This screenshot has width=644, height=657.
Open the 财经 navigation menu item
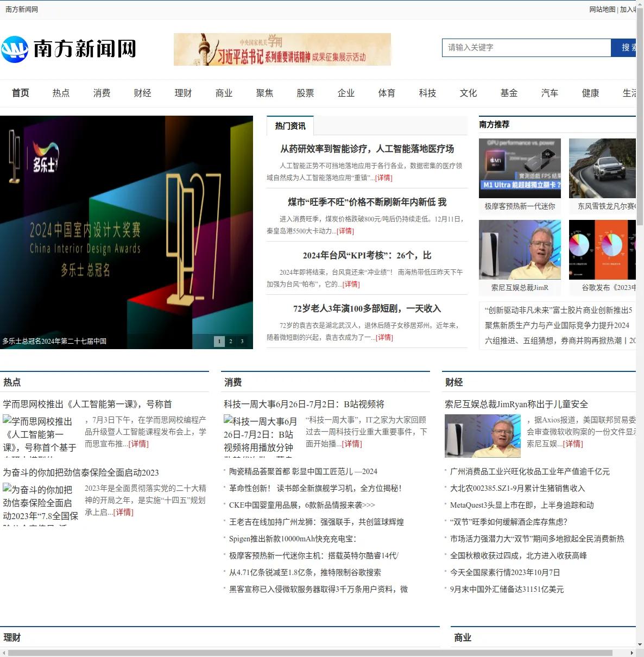tap(143, 93)
